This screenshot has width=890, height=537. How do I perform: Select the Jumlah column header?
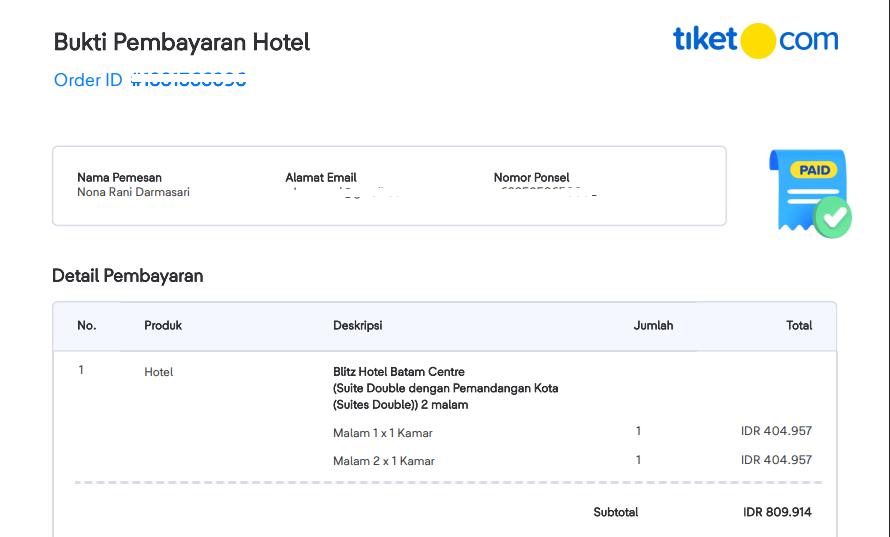(x=653, y=326)
